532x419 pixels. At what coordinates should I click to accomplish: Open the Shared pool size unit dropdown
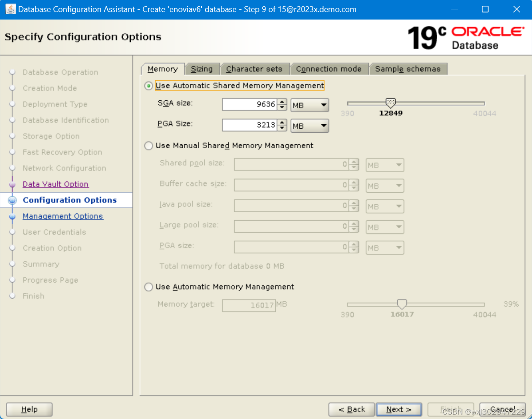pos(385,165)
